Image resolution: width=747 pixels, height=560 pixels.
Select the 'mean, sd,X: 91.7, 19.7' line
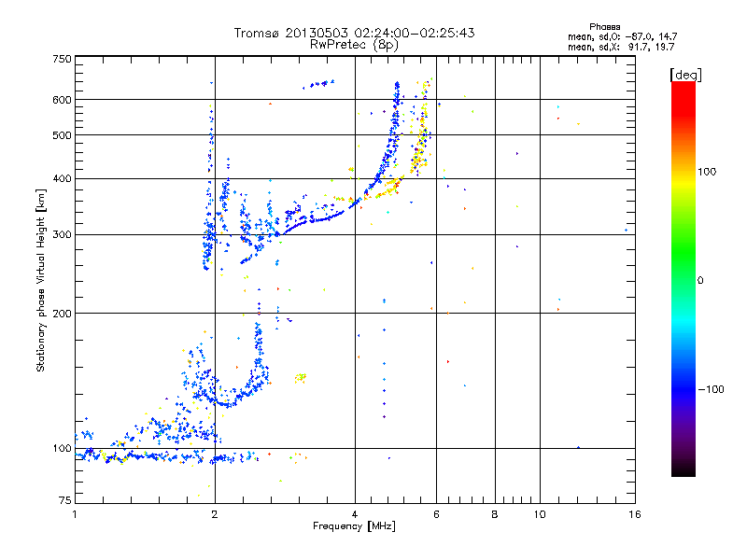click(621, 47)
